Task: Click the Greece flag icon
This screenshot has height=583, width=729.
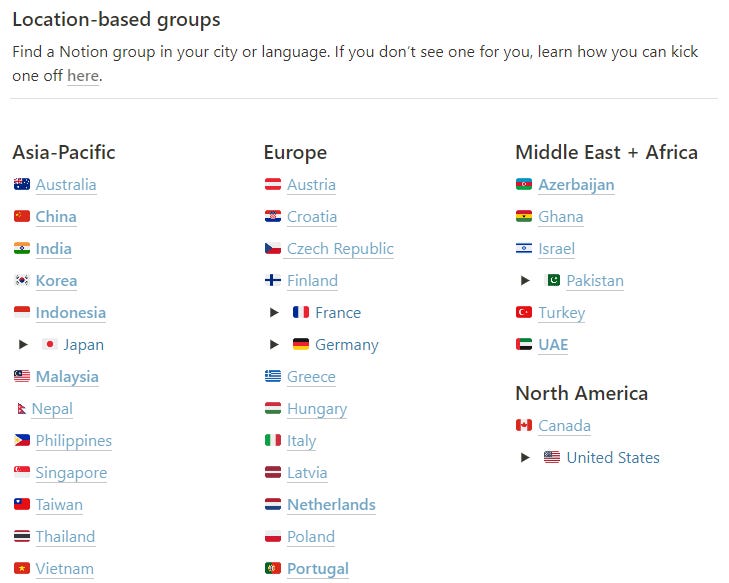Action: coord(273,376)
